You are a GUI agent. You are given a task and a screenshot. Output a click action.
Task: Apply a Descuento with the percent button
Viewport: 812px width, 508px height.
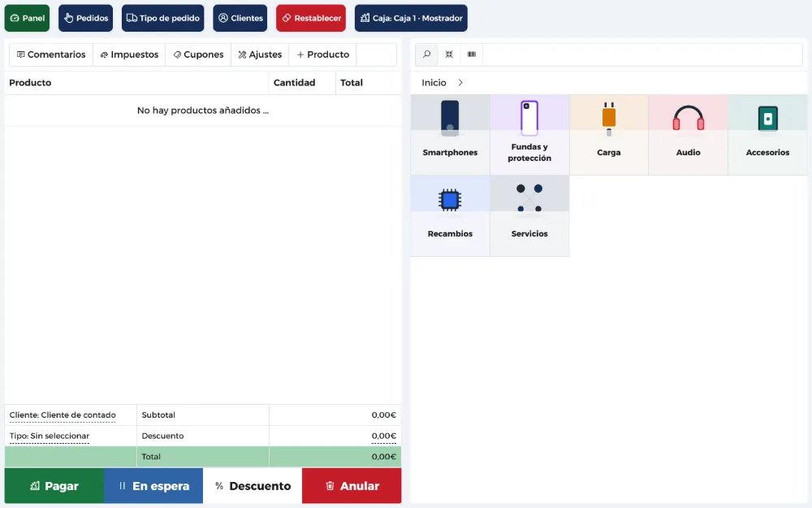pos(253,486)
